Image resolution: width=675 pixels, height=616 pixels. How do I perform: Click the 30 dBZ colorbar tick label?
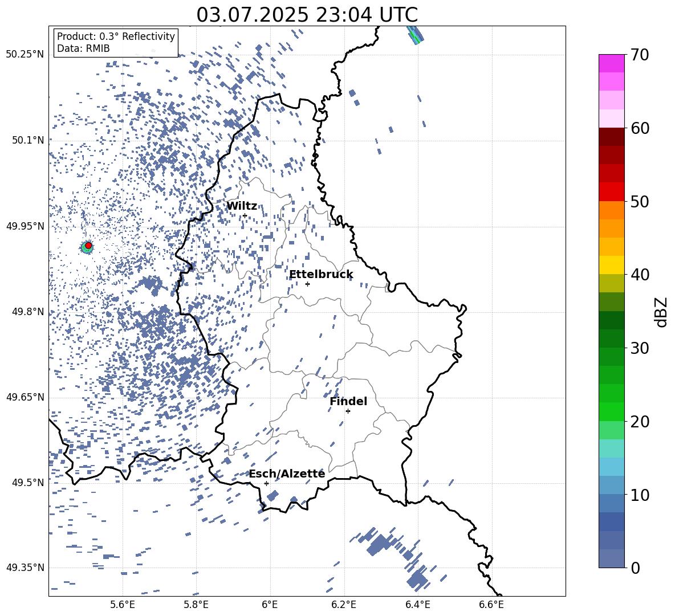click(640, 348)
